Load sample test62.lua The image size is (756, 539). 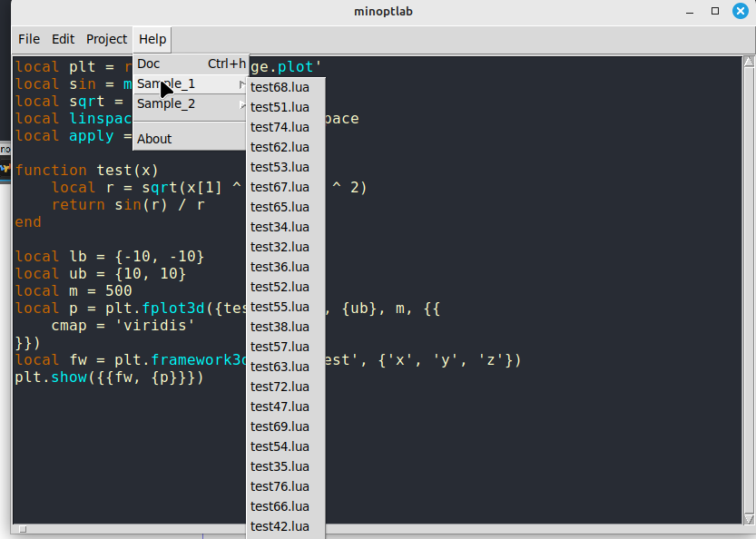point(285,147)
